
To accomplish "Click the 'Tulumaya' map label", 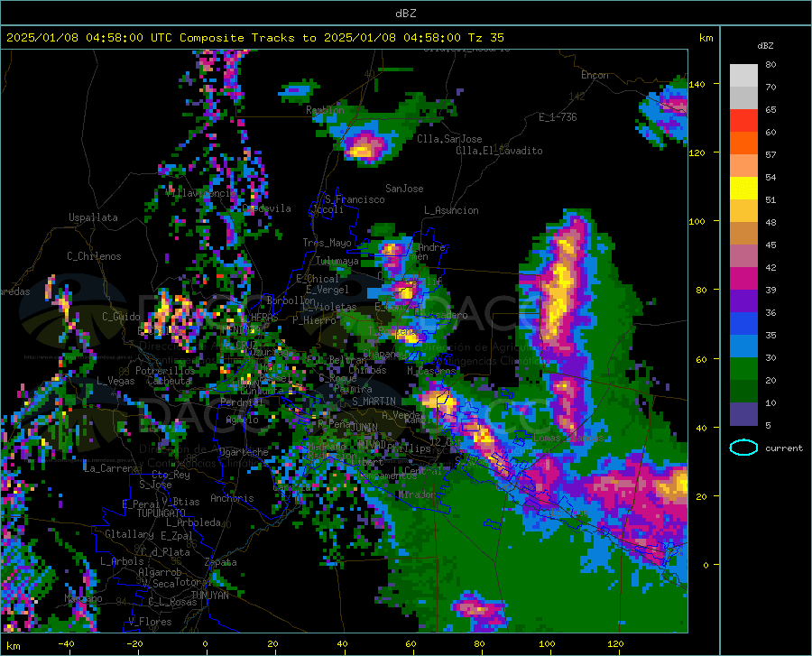I will point(337,261).
